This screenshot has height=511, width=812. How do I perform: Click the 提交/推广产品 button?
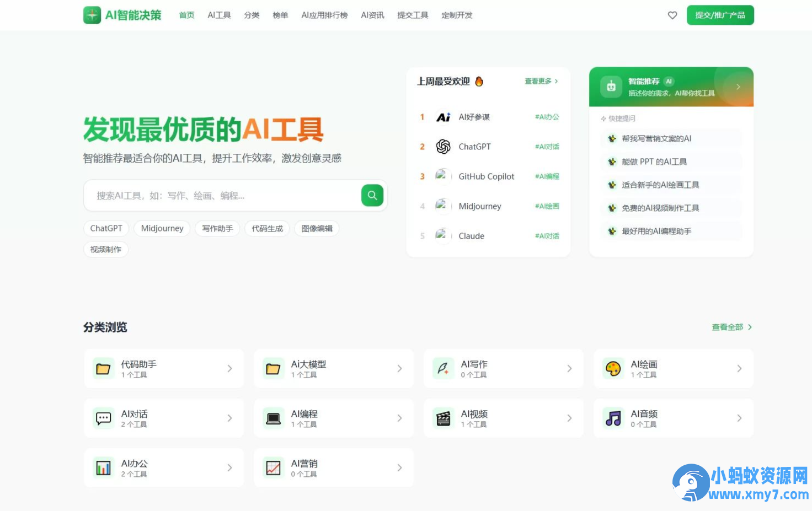pos(720,15)
